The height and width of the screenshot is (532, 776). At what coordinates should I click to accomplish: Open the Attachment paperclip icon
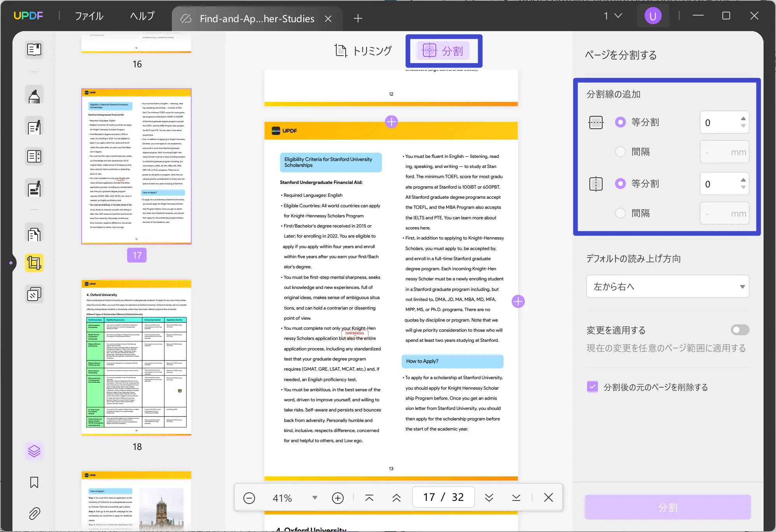pyautogui.click(x=34, y=514)
